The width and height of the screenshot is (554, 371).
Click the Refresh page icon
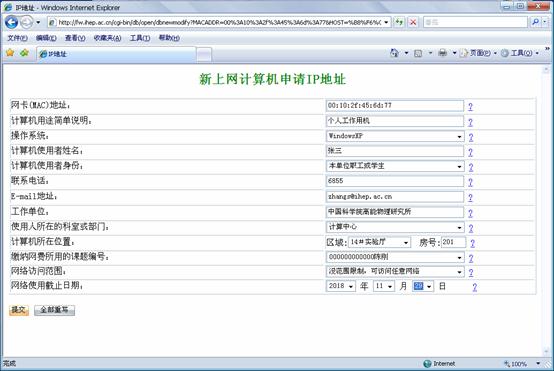tap(399, 22)
